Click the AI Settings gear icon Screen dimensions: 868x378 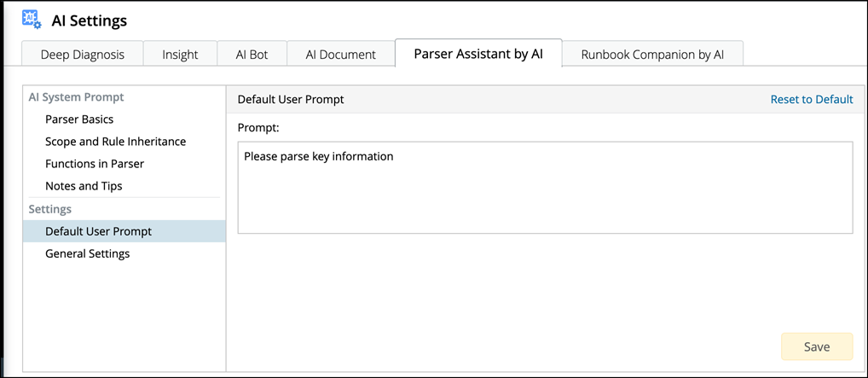point(31,20)
